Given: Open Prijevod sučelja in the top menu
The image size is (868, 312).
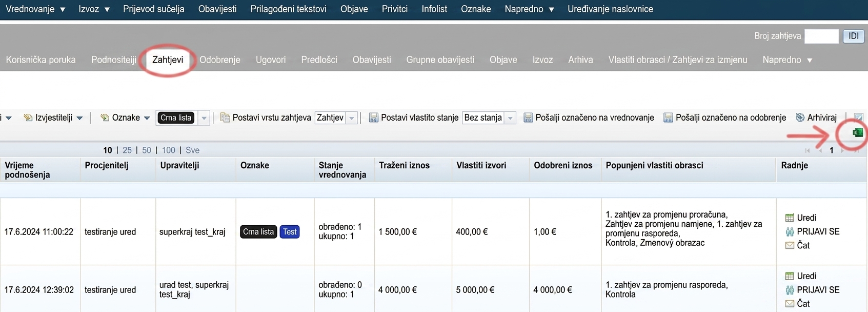Looking at the screenshot, I should (x=154, y=9).
